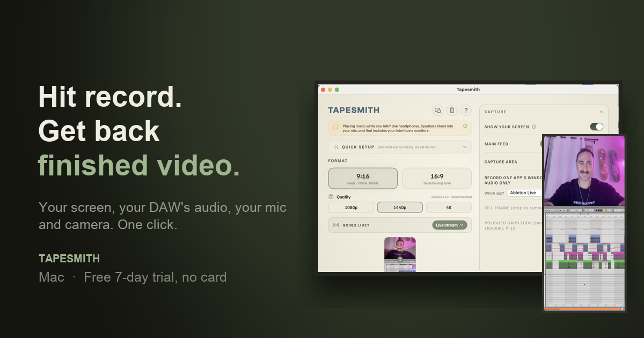This screenshot has height=338, width=644.
Task: Open the Live Stream dropdown
Action: pyautogui.click(x=450, y=225)
